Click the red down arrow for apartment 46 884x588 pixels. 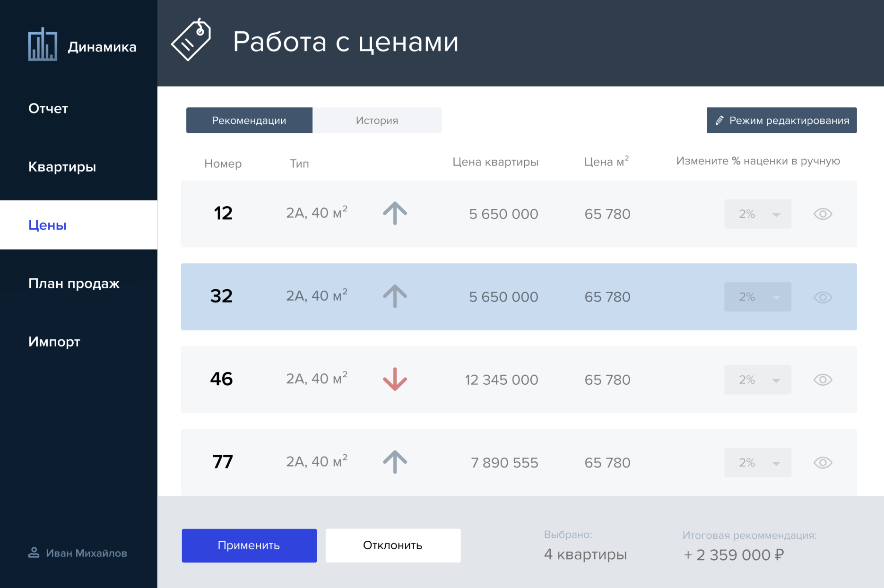point(395,379)
